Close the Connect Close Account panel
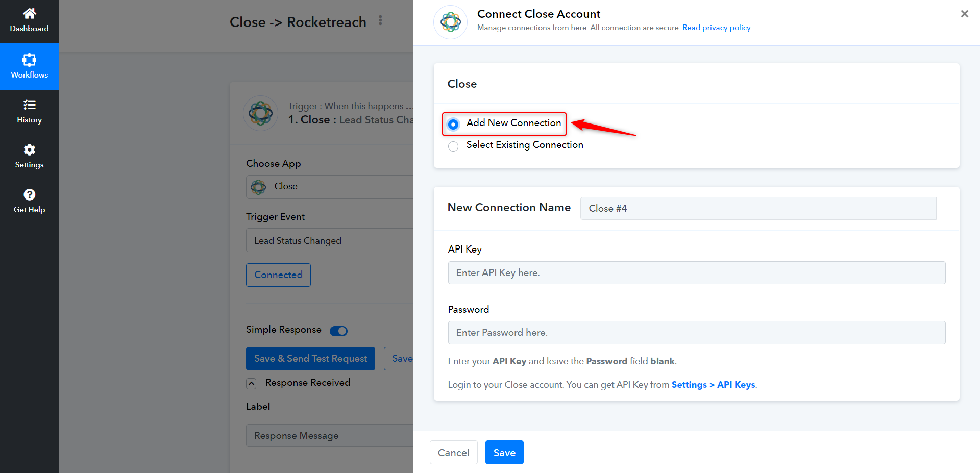980x473 pixels. pyautogui.click(x=964, y=14)
